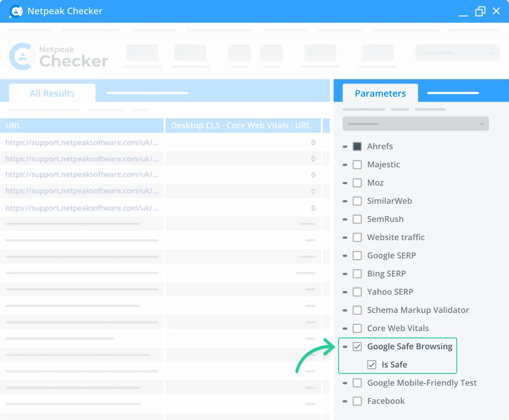The image size is (509, 420).
Task: Collapse the Schema Markup Validator group
Action: (345, 310)
